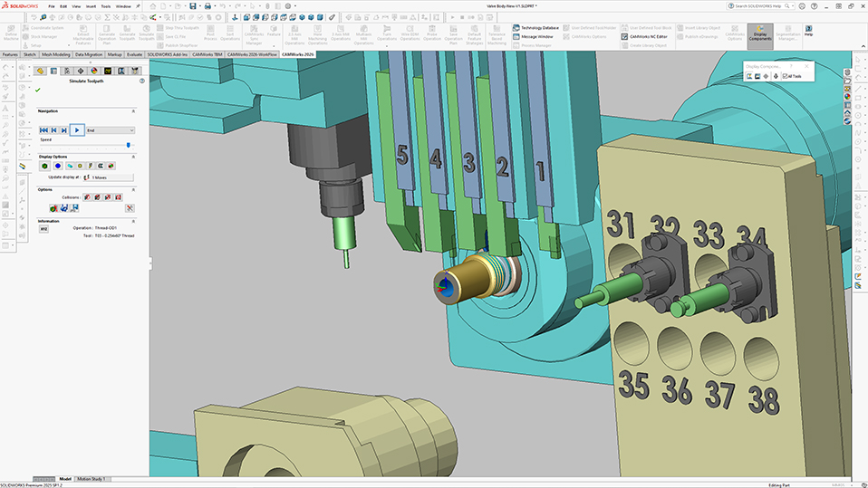Click the Print icon in the top toolbar
This screenshot has width=868, height=488.
[208, 6]
